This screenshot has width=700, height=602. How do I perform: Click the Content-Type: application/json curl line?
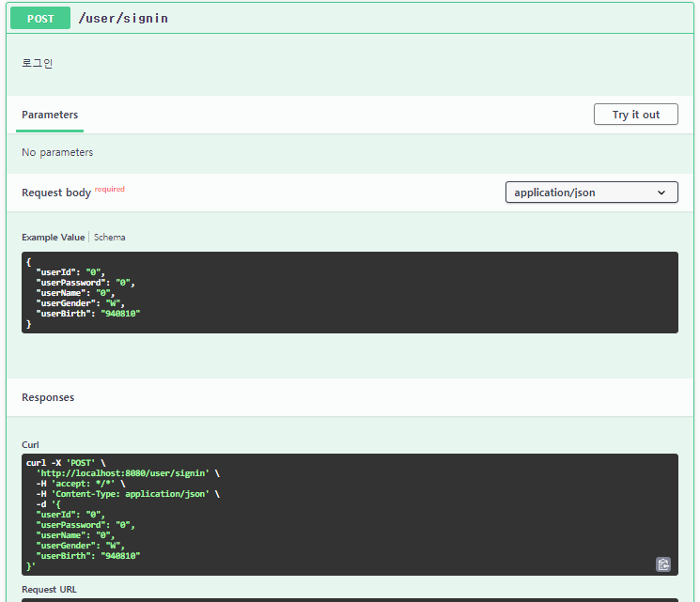128,494
